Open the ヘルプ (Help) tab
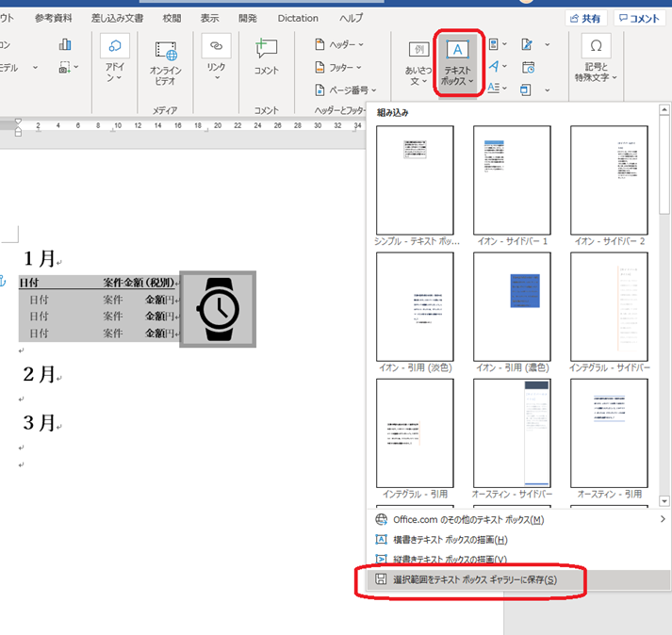 [351, 18]
